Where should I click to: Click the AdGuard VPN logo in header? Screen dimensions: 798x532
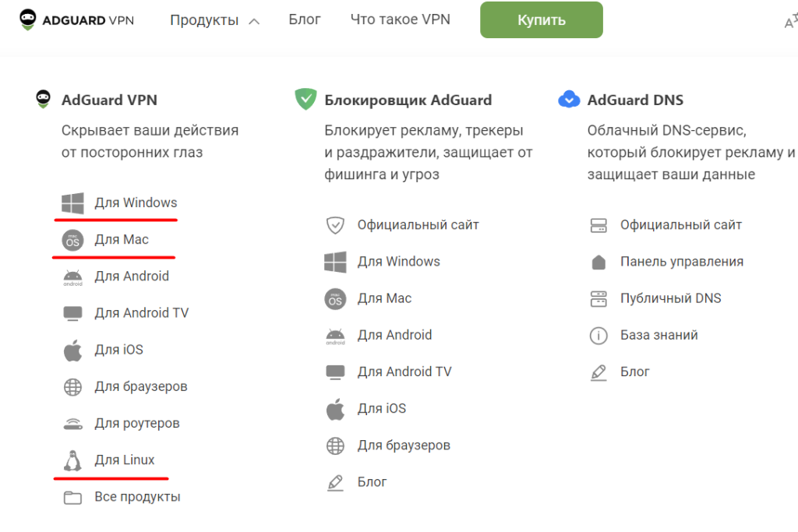tap(76, 19)
